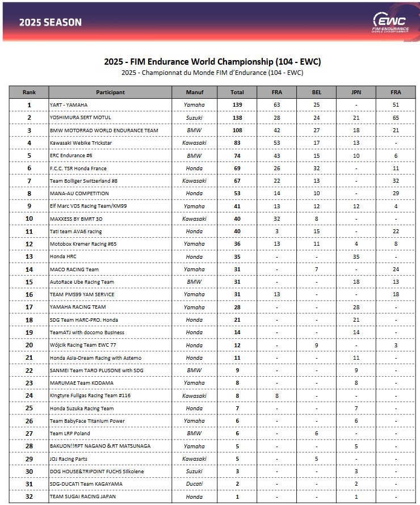Click the EWC logo in the banner

click(x=390, y=22)
